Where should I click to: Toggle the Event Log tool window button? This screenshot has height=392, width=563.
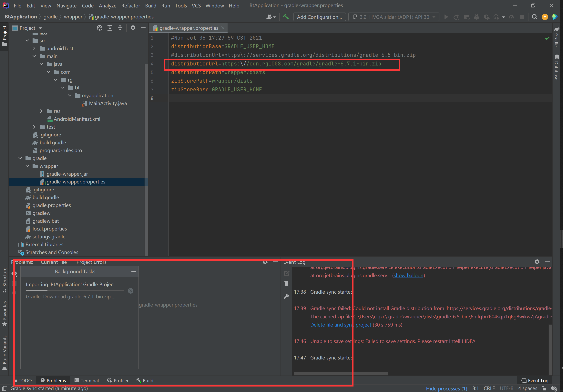[535, 380]
